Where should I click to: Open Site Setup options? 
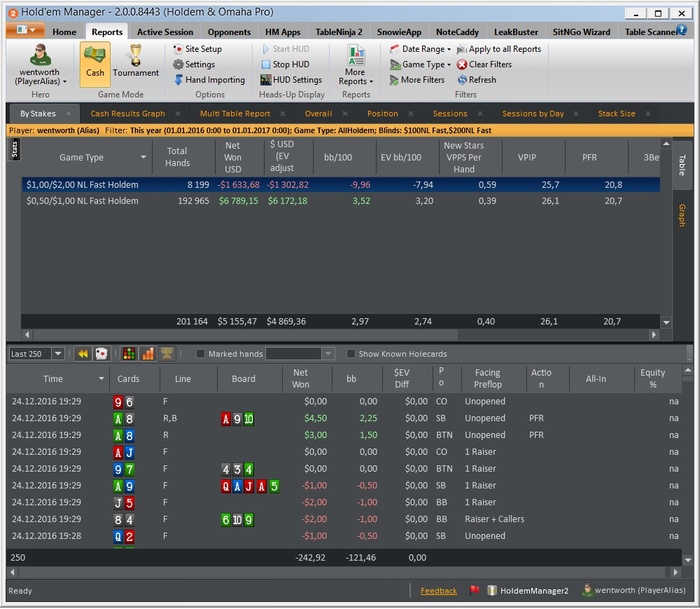click(198, 49)
